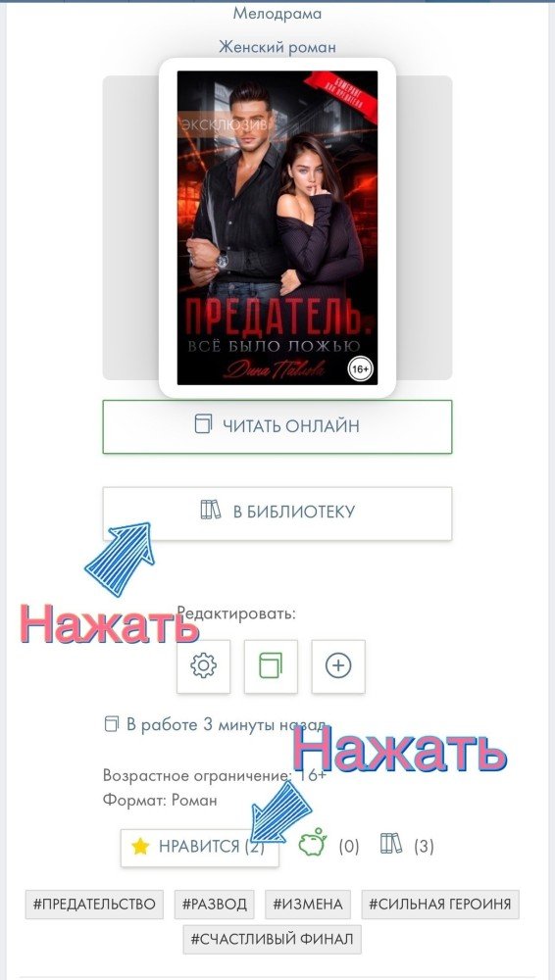This screenshot has height=980, width=555.
Task: Click the book icon beside В работе
Action: (111, 725)
